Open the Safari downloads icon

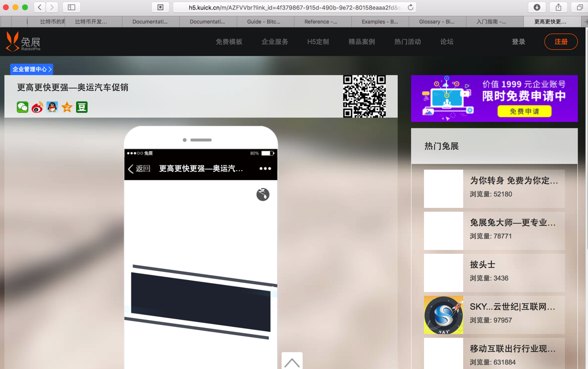pos(537,7)
